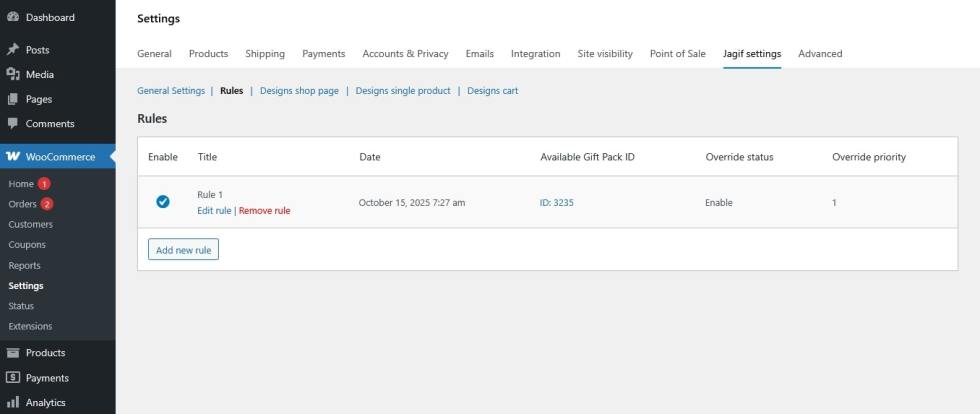Open the Integration settings tab
980x414 pixels.
click(535, 54)
